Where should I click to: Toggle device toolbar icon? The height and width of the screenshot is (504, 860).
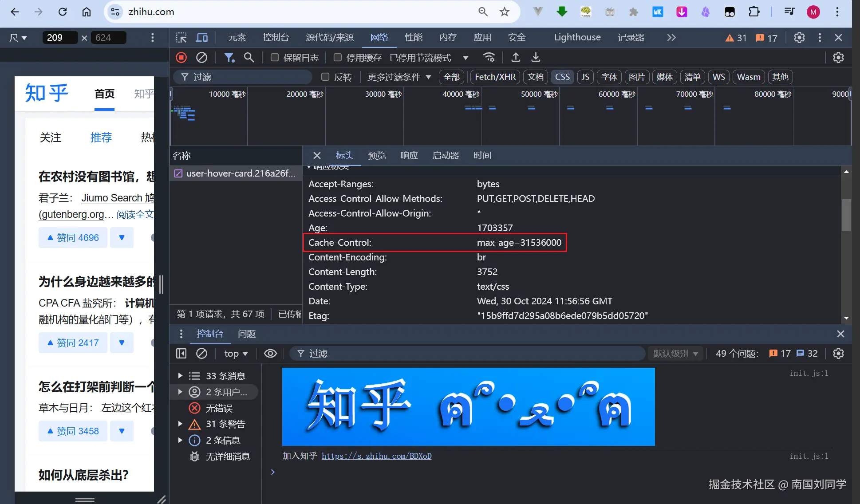pos(202,38)
